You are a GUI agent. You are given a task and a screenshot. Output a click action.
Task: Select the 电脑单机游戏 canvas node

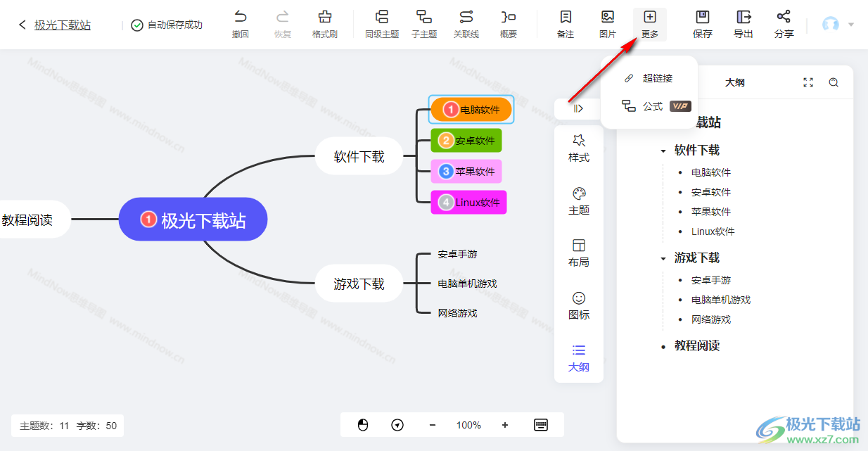click(x=467, y=284)
